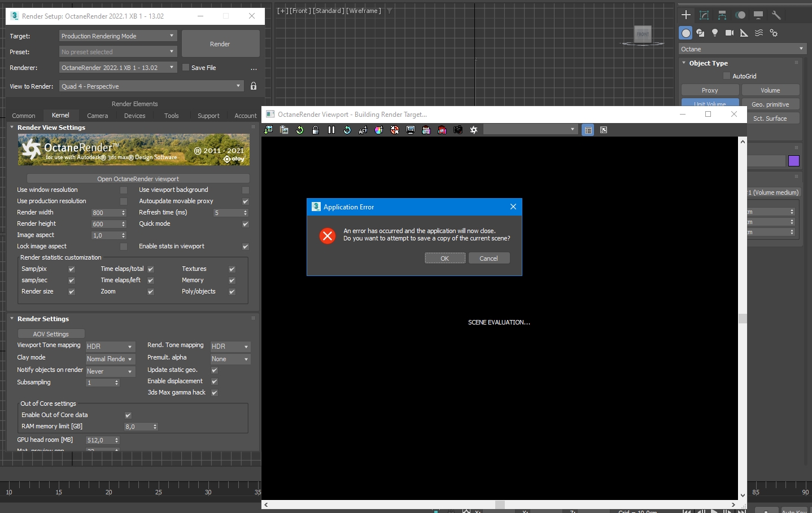Uncheck Quick mode checkbox
This screenshot has height=513, width=812.
246,224
